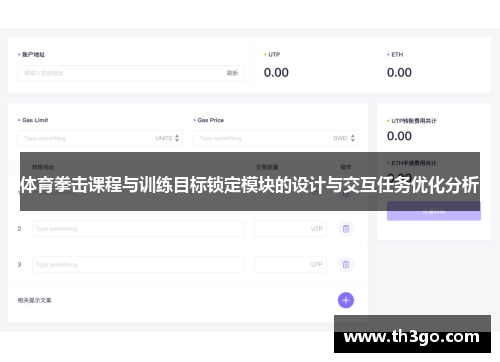This screenshot has height=362, width=500.
Task: Click the Gas Price label
Action: click(x=210, y=120)
